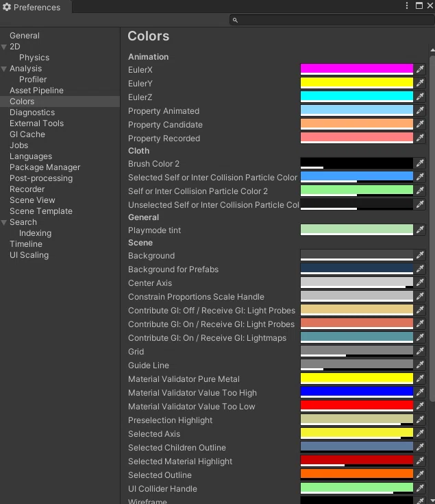Eyedropper for Unselected Self or Inter Collision Particle
This screenshot has height=504, width=435.
[x=420, y=204]
